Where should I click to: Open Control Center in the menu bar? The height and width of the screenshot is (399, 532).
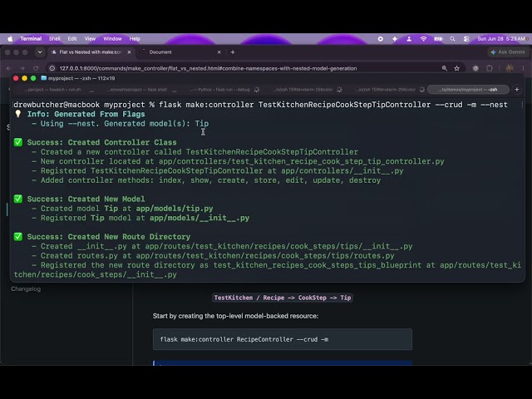point(466,39)
